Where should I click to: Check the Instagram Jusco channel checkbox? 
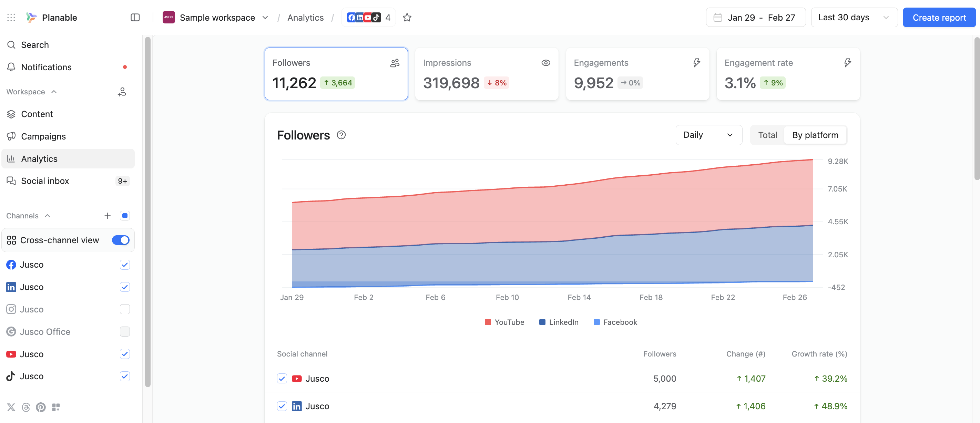125,309
